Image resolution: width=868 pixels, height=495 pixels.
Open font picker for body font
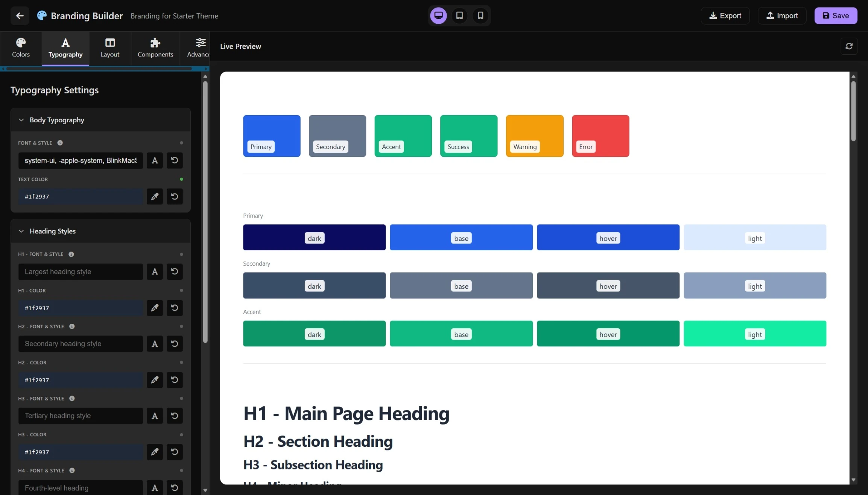(155, 160)
